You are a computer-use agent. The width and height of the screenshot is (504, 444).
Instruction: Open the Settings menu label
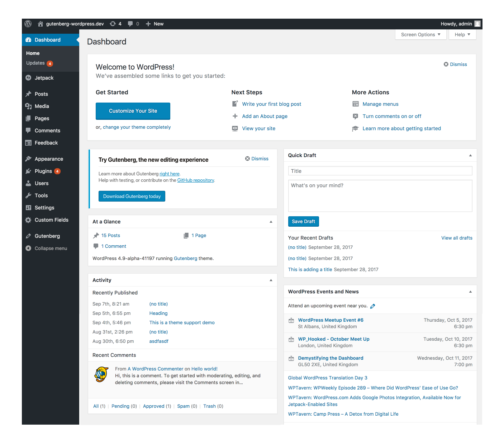[44, 208]
